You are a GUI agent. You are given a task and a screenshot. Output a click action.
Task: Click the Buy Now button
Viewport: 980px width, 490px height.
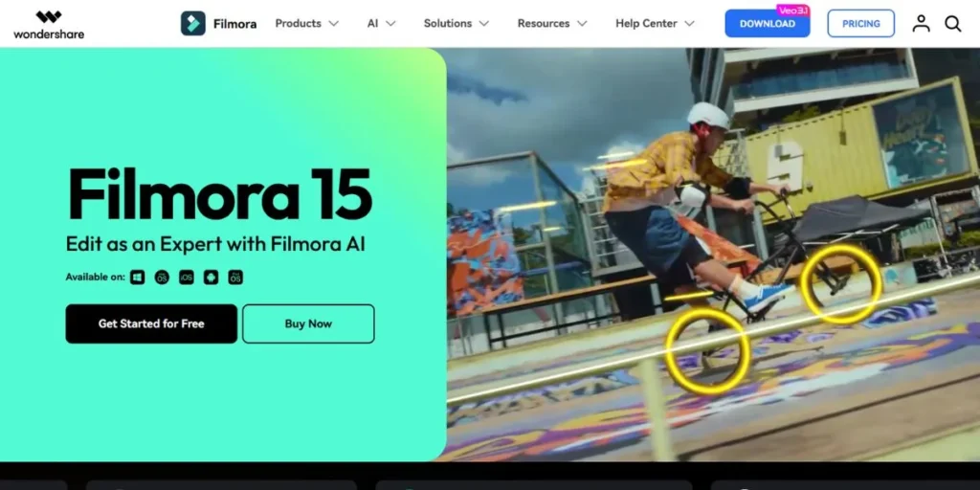pyautogui.click(x=308, y=323)
